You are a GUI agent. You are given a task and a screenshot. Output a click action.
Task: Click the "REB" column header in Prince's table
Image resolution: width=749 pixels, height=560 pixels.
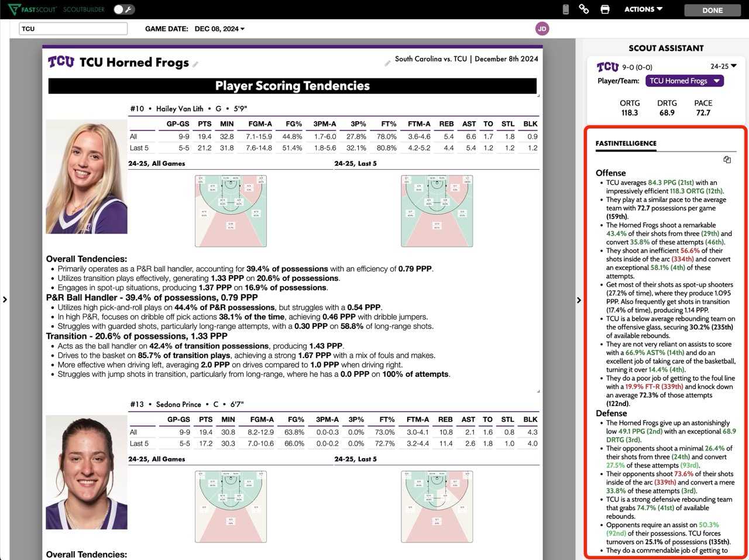point(446,420)
